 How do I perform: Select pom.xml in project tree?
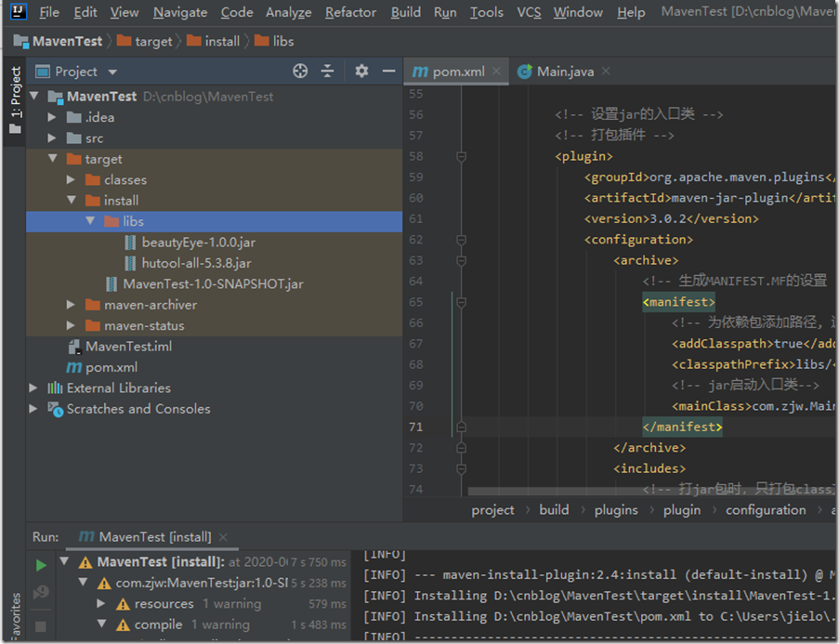coord(101,367)
